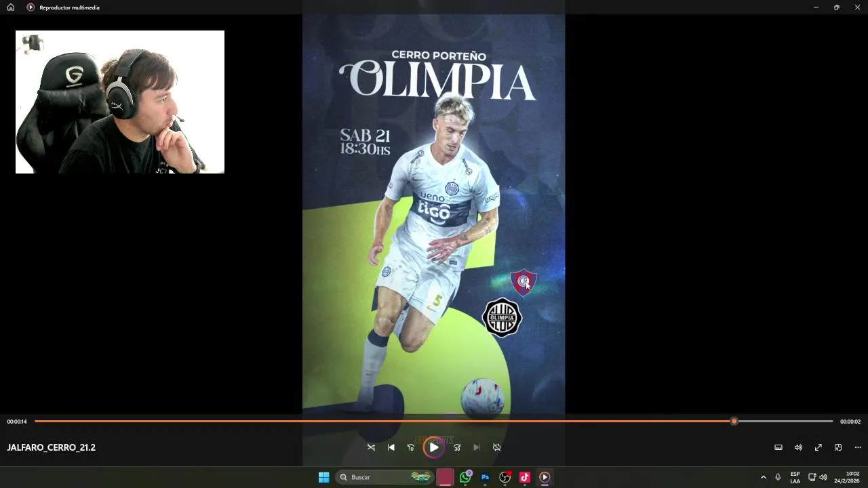
Task: Open system volume tray icon
Action: pos(823,477)
